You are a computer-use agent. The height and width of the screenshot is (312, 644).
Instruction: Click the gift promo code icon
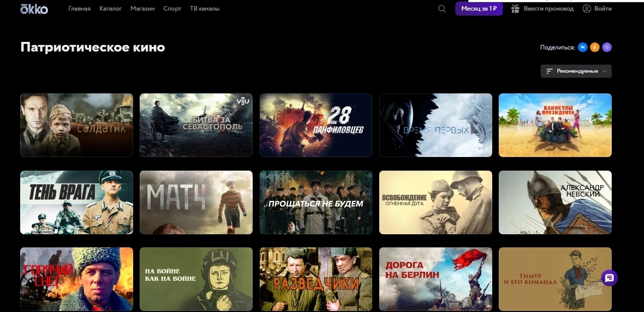[515, 9]
